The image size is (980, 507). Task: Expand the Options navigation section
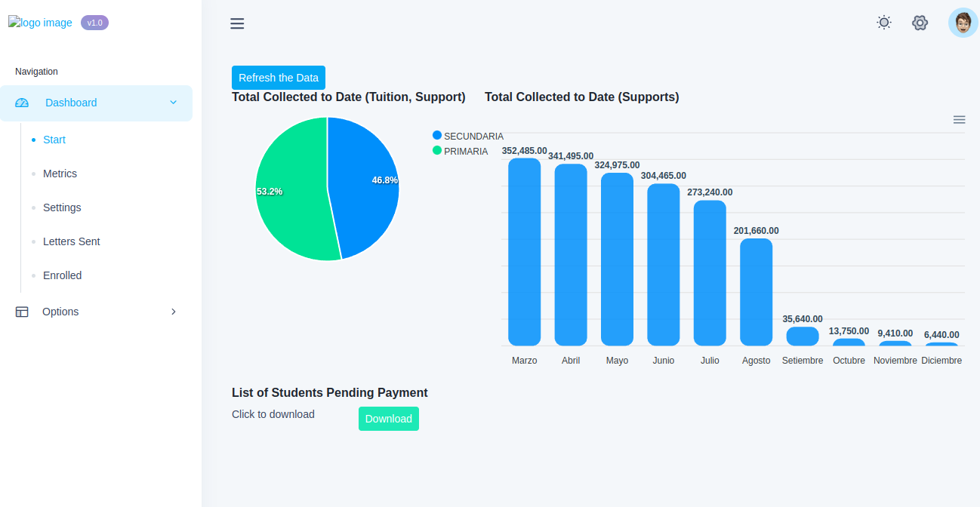tap(60, 312)
